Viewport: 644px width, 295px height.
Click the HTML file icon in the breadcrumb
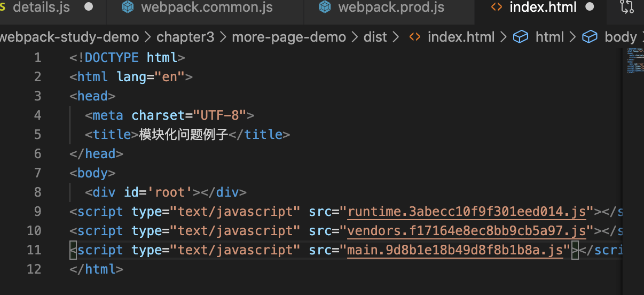pos(414,37)
